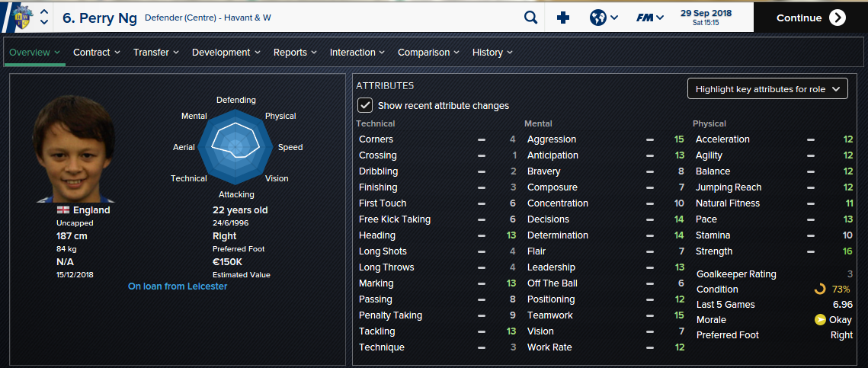
Task: Click the Strength value 16
Action: click(x=847, y=251)
